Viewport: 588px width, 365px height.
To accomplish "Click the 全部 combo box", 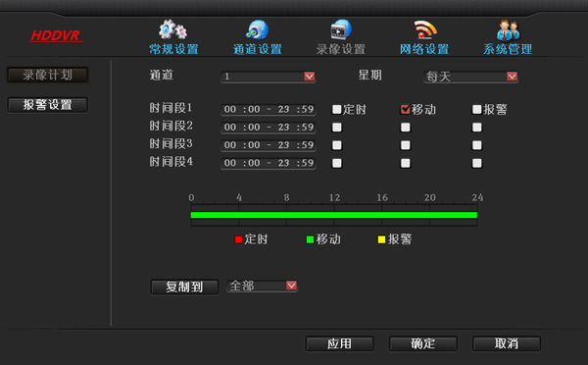I will [x=262, y=286].
